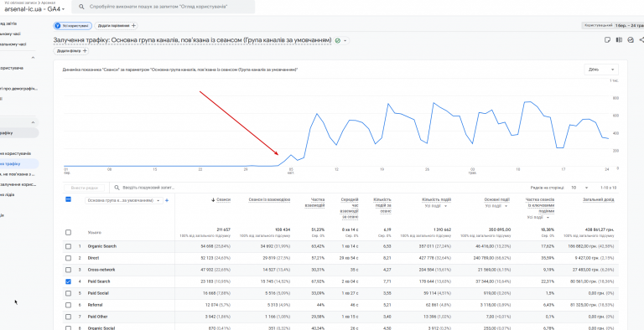This screenshot has height=330, width=644.
Task: Click the compare columns icon
Action: point(619,40)
